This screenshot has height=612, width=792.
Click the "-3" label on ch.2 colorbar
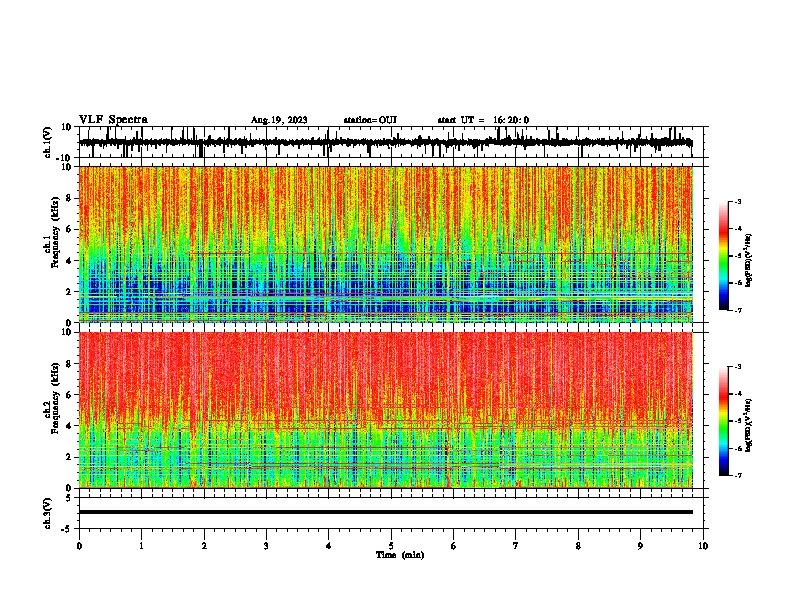pos(738,367)
